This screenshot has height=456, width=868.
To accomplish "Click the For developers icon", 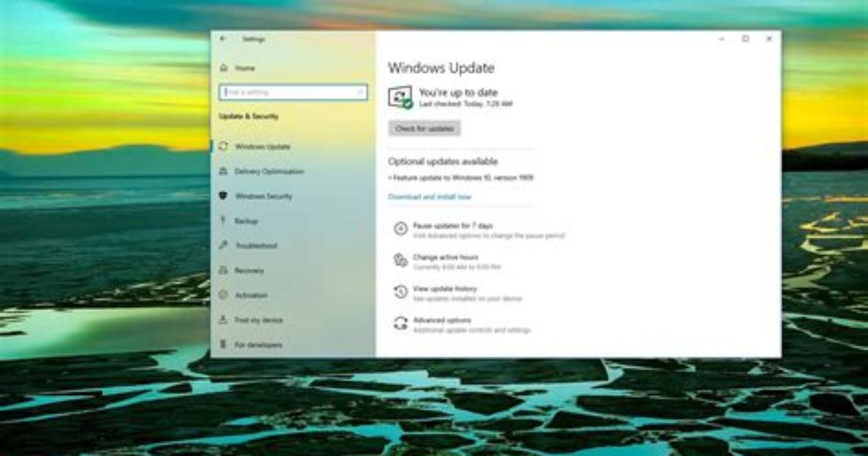I will point(223,344).
